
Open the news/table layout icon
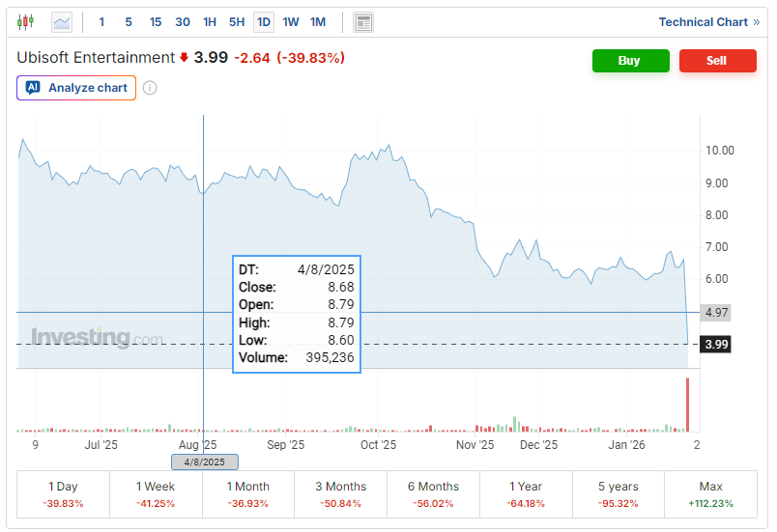coord(363,22)
